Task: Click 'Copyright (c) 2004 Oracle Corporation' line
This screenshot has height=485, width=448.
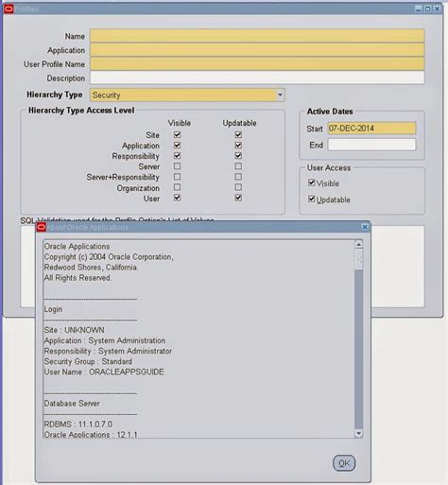Action: click(109, 257)
